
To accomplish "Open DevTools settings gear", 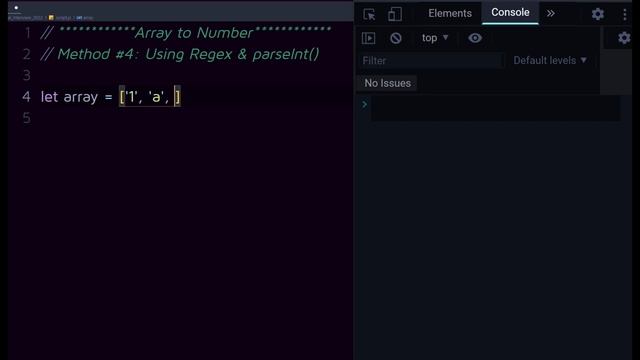I will pos(598,14).
